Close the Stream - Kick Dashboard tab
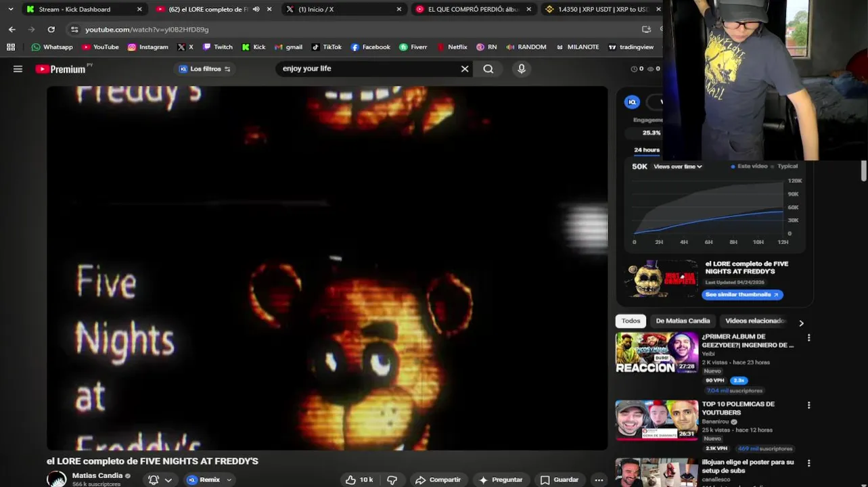 pos(139,9)
